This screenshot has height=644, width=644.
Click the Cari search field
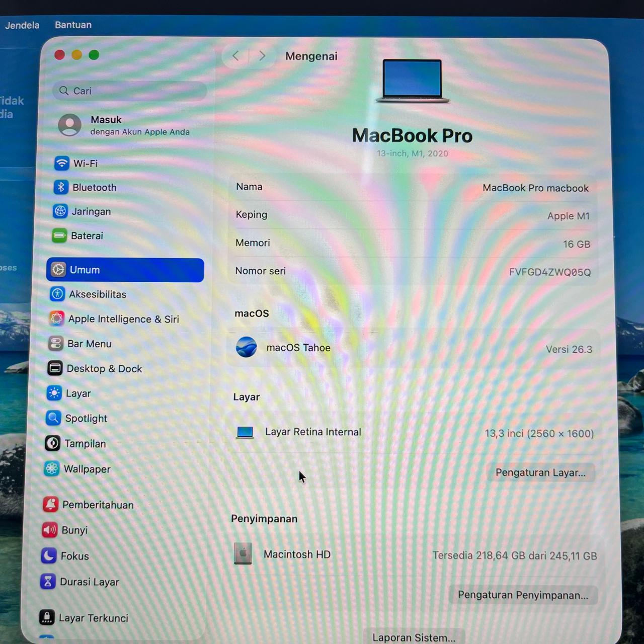[130, 91]
